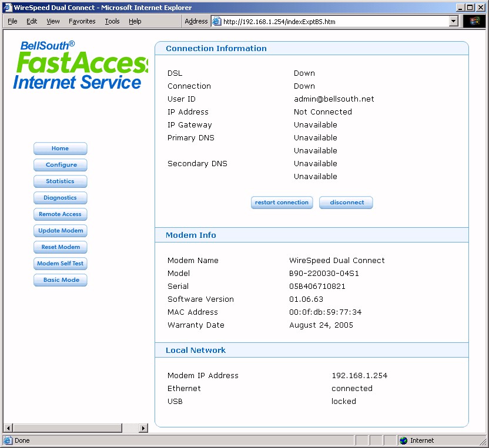
Task: Click the IE logo icon in the title bar
Action: [x=8, y=7]
